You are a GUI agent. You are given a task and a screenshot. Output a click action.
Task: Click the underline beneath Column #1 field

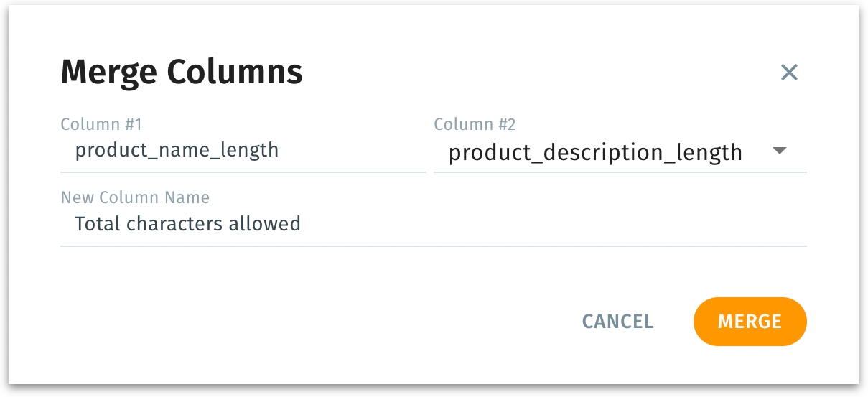point(243,172)
